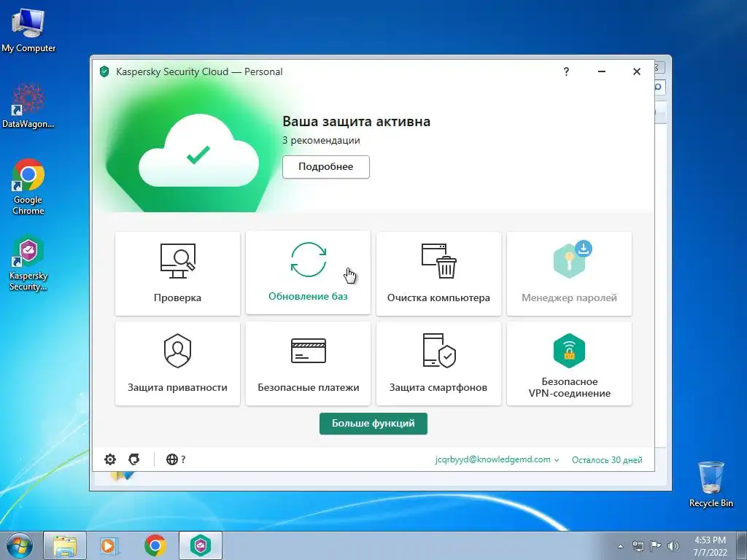The image size is (747, 560).
Task: Open the Windows Start menu
Action: tap(20, 545)
